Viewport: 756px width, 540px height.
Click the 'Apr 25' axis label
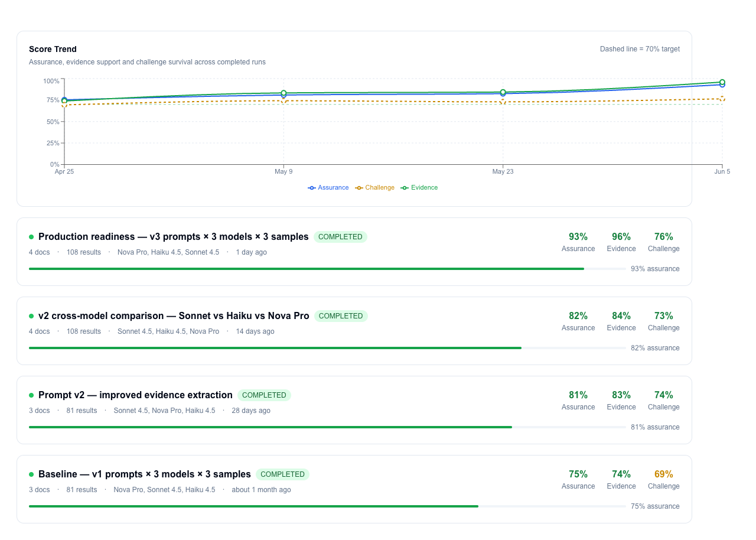coord(64,172)
